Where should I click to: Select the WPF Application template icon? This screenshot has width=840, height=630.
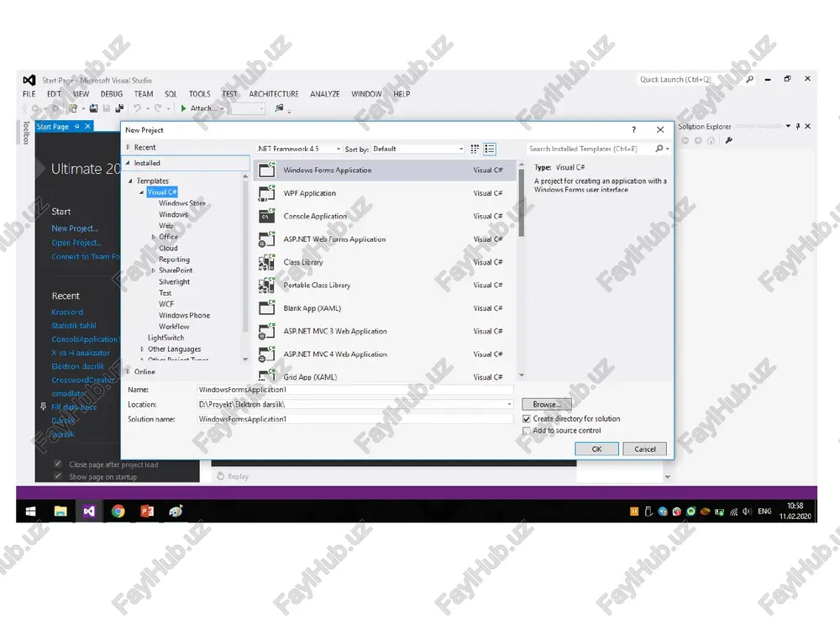(267, 193)
